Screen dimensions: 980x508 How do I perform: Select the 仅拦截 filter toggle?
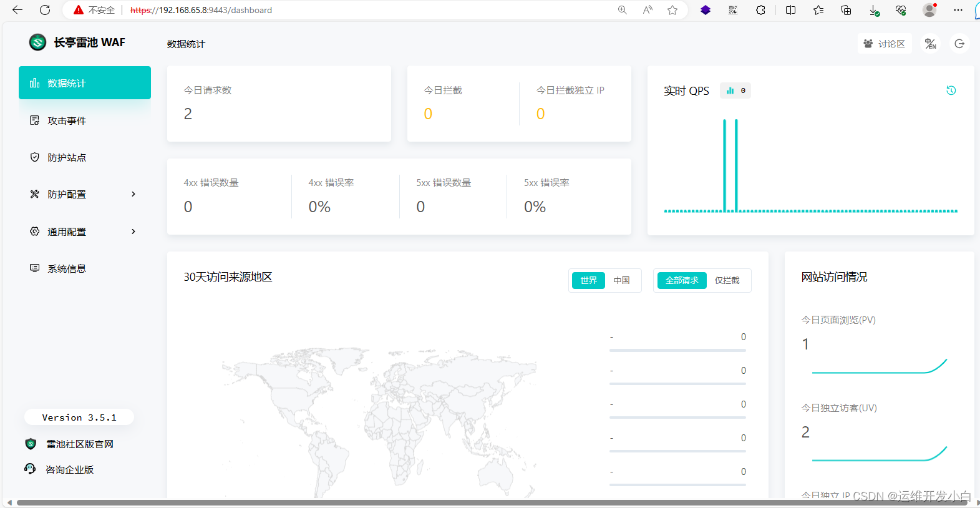(x=727, y=280)
